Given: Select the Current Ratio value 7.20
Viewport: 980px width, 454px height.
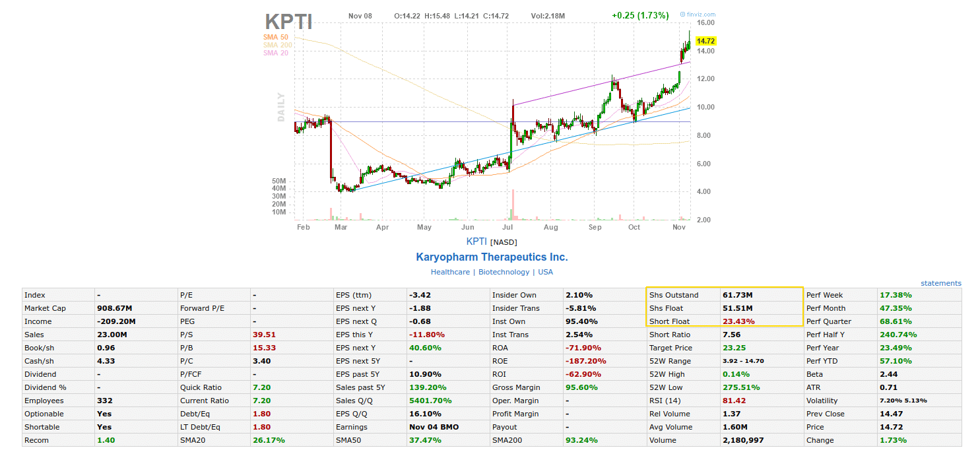Looking at the screenshot, I should tap(261, 401).
